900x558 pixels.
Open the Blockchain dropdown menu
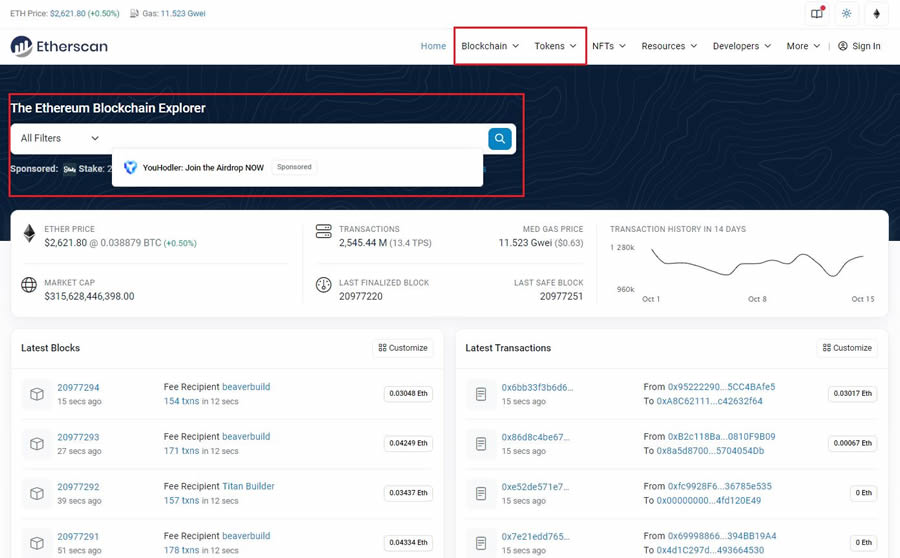tap(489, 46)
